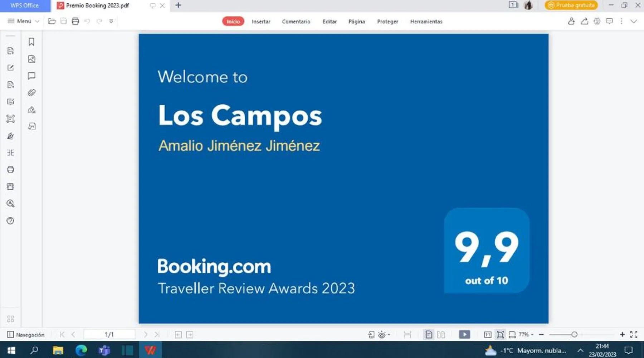Toggle the Navegación panel
The height and width of the screenshot is (358, 644).
[x=26, y=334]
